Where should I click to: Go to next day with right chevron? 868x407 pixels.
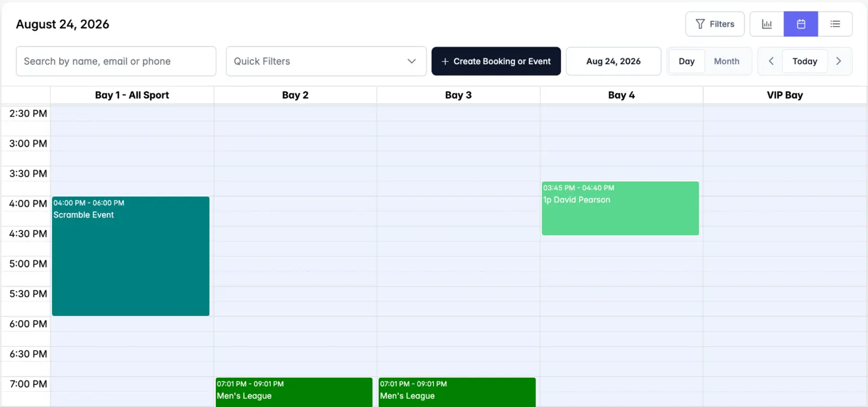point(839,61)
